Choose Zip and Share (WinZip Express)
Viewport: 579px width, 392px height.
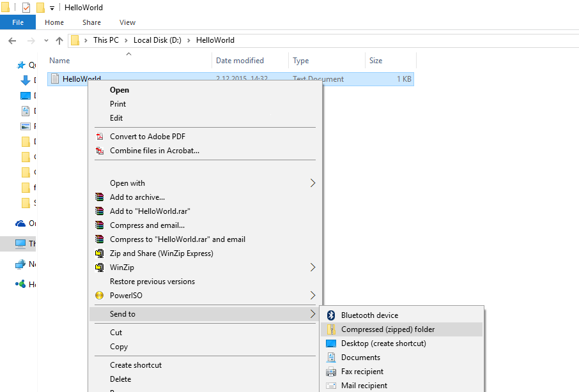coord(162,253)
